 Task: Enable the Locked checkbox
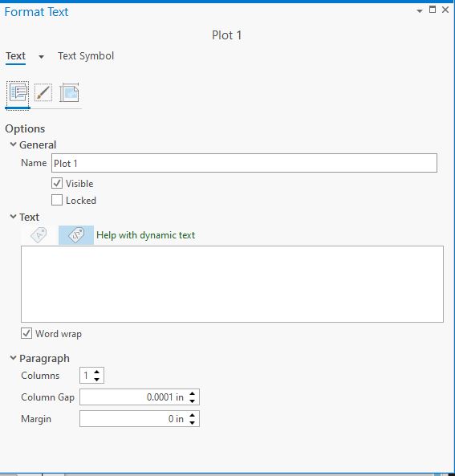(x=57, y=201)
